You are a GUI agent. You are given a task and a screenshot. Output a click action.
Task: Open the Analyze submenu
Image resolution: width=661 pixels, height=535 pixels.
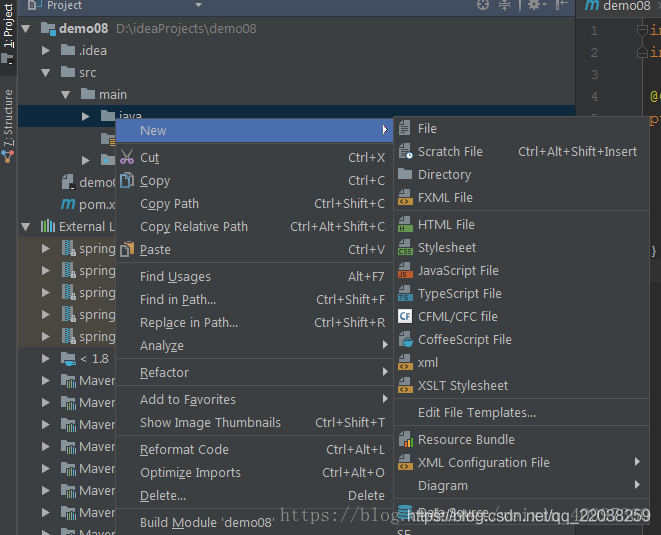[x=254, y=345]
